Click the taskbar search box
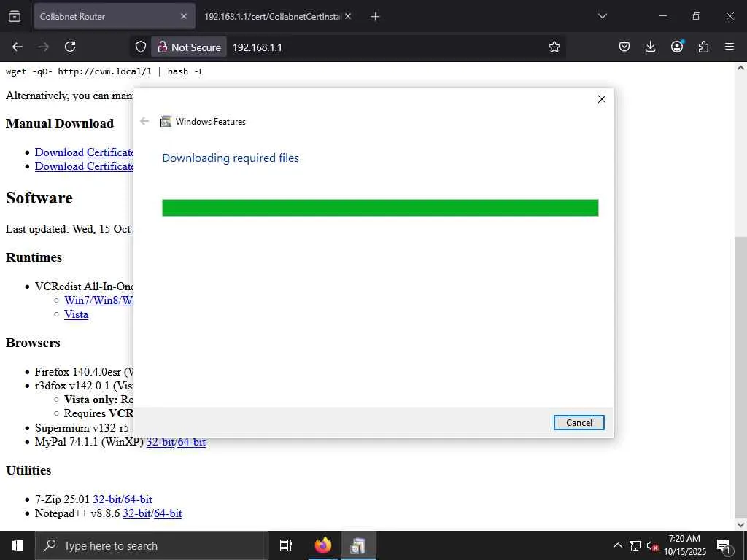Image resolution: width=747 pixels, height=560 pixels. click(x=152, y=545)
